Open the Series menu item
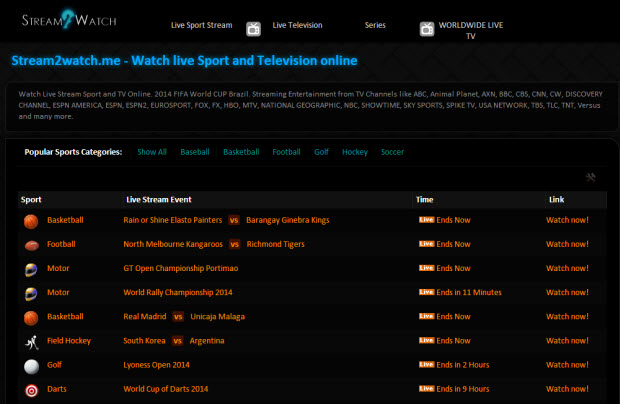620x404 pixels. click(375, 25)
